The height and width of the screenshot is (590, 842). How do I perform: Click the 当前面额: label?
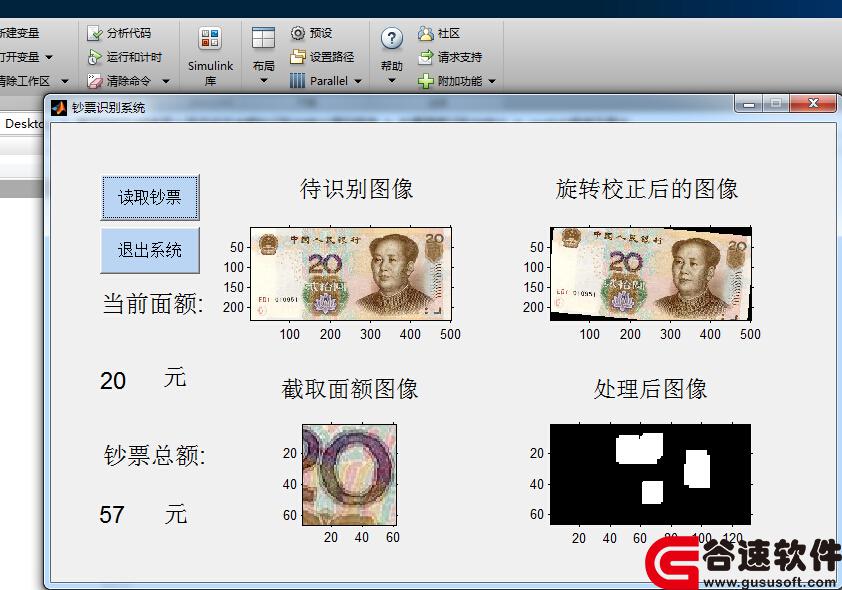(153, 304)
